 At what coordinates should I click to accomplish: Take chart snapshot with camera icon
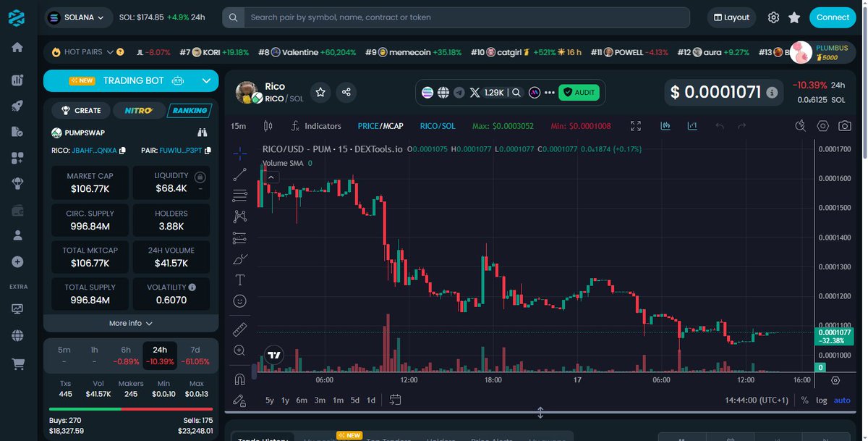844,126
